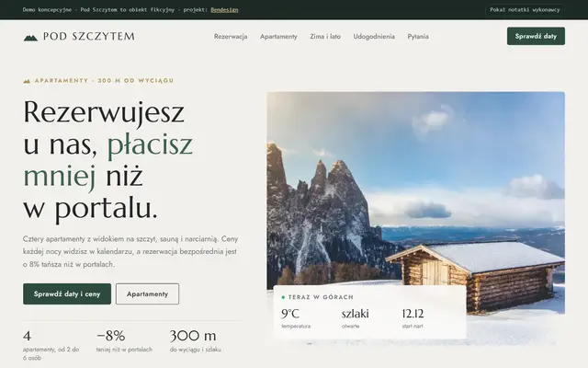Go to Zima i lato section
This screenshot has width=588, height=368.
tap(325, 37)
